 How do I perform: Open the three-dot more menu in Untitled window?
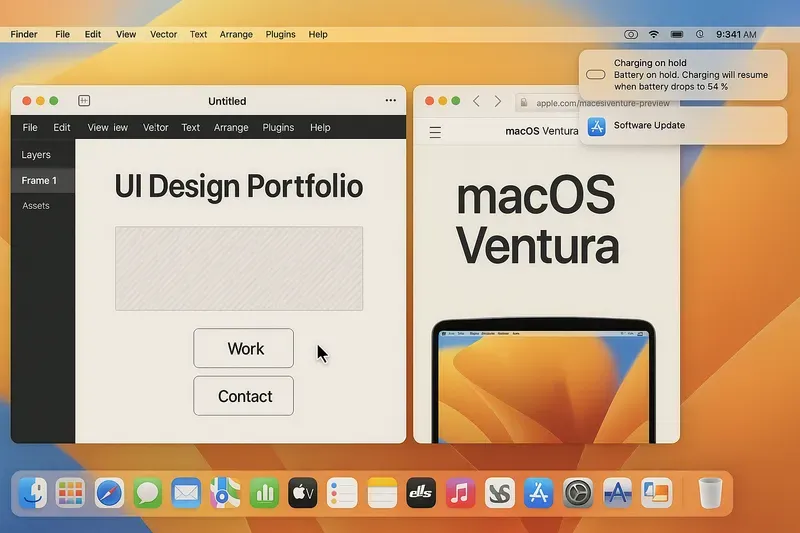tap(391, 100)
